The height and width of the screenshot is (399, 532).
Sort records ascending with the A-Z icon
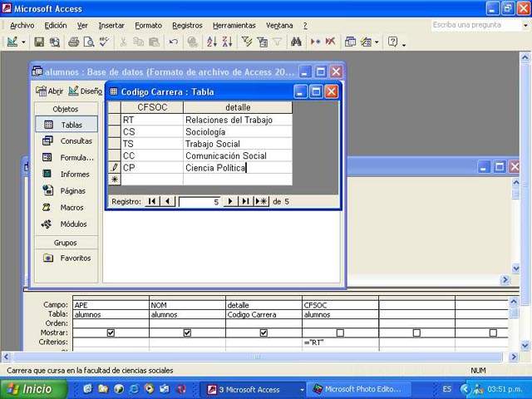pos(211,42)
